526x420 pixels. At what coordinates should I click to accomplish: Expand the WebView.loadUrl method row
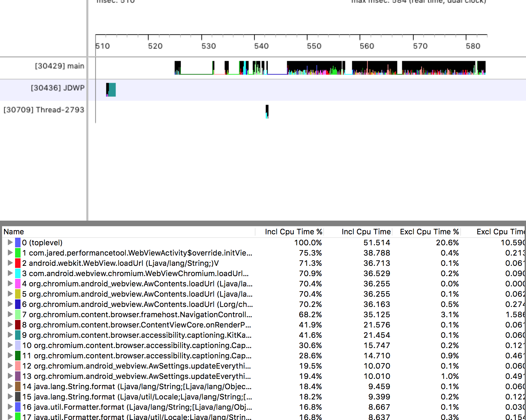tap(10, 263)
